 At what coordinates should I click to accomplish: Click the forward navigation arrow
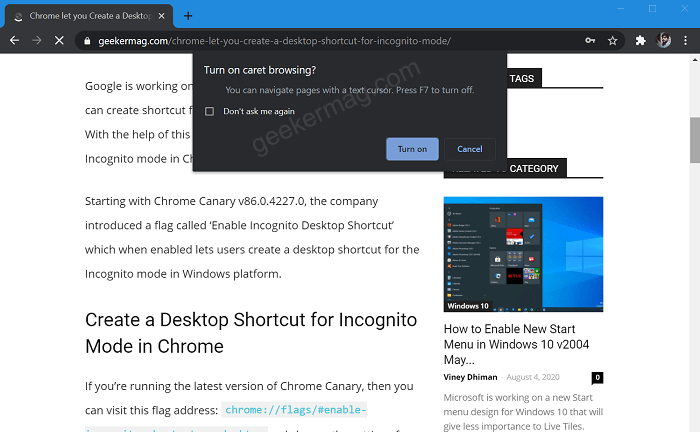pos(37,41)
